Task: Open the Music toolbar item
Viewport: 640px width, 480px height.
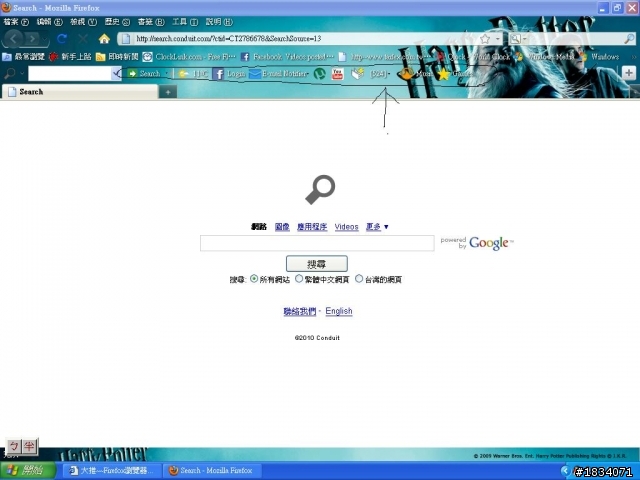Action: (x=415, y=74)
